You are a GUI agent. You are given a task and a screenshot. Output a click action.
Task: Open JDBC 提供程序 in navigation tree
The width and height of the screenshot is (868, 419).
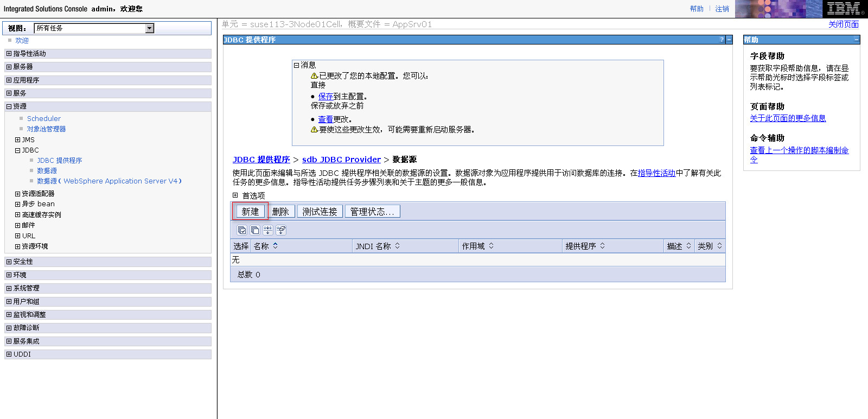coord(60,161)
